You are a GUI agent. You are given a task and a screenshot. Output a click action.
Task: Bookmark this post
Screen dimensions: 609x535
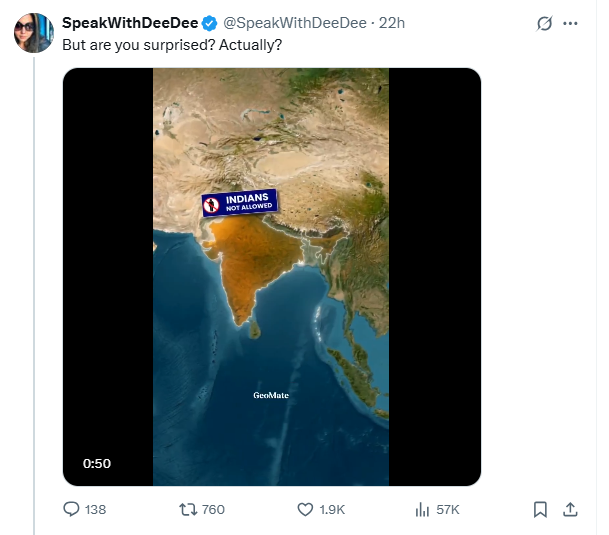tap(540, 509)
